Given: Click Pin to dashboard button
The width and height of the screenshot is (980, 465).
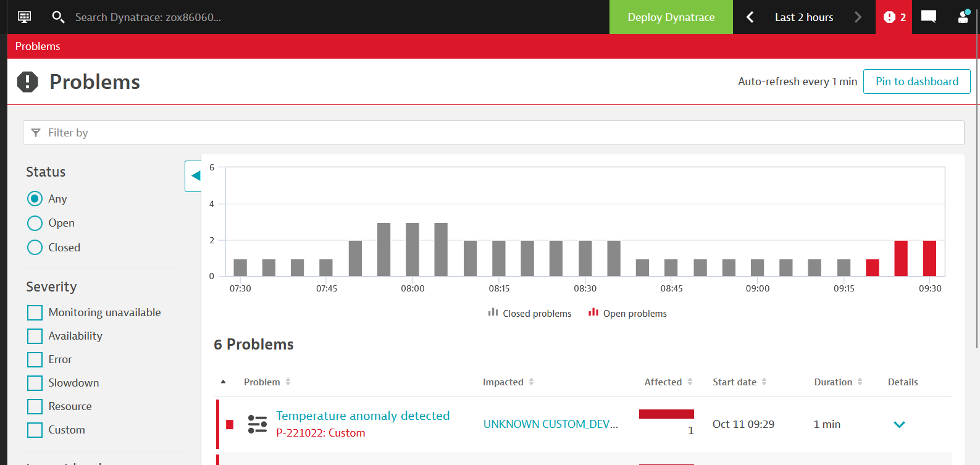Looking at the screenshot, I should coord(917,82).
